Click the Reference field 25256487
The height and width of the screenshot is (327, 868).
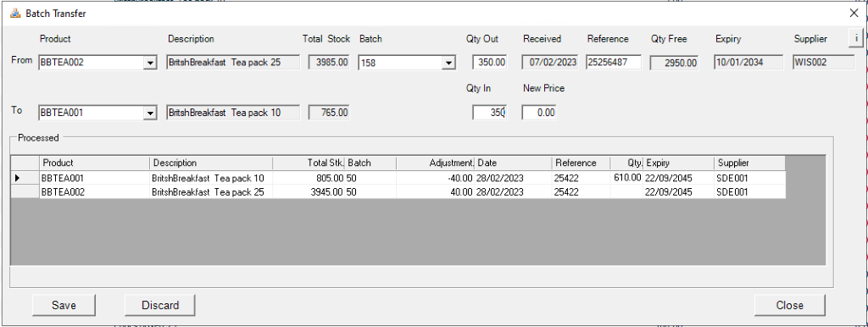[x=614, y=62]
